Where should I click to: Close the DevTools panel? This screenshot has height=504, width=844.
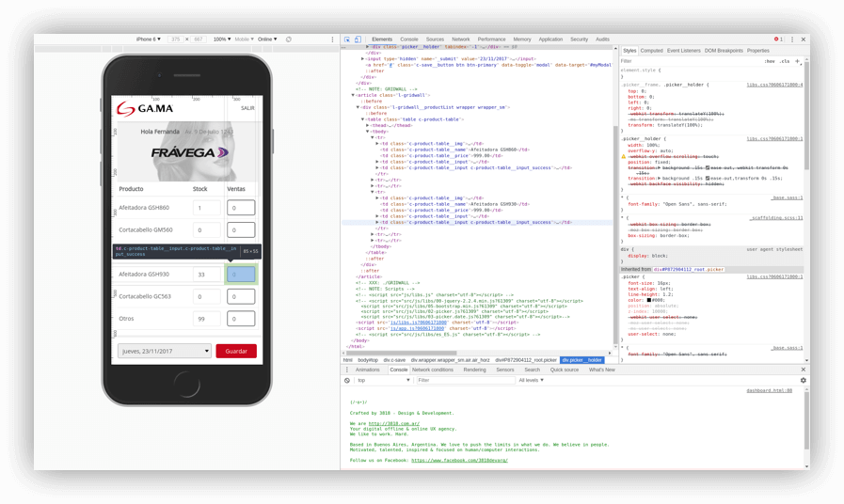tap(804, 39)
